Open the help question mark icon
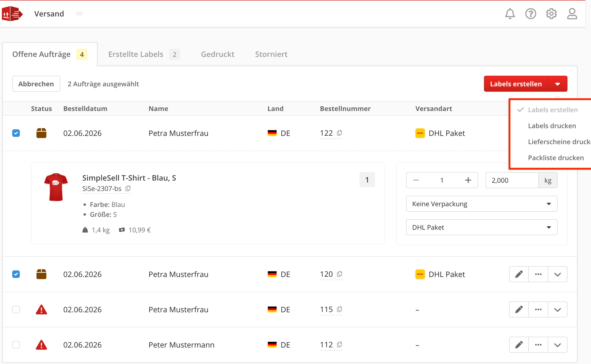The width and height of the screenshot is (591, 364). tap(530, 14)
